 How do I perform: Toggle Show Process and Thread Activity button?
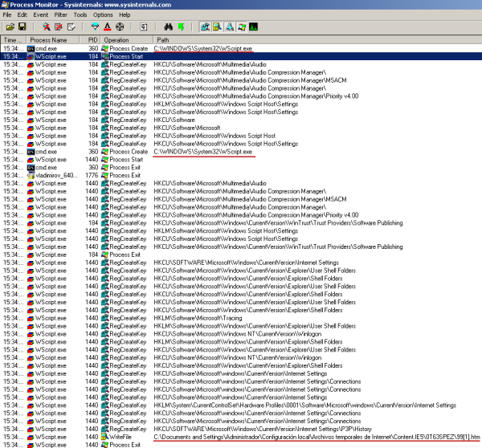tap(242, 27)
